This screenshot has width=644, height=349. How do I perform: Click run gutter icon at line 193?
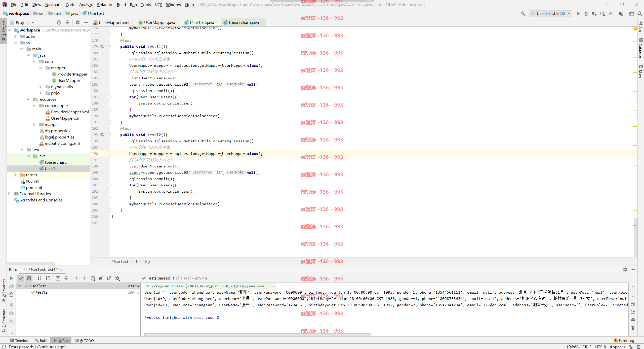[x=102, y=135]
